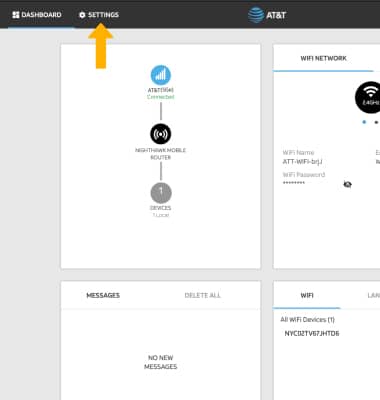380x400 pixels.
Task: Show WiFi password with eye icon
Action: tap(347, 184)
